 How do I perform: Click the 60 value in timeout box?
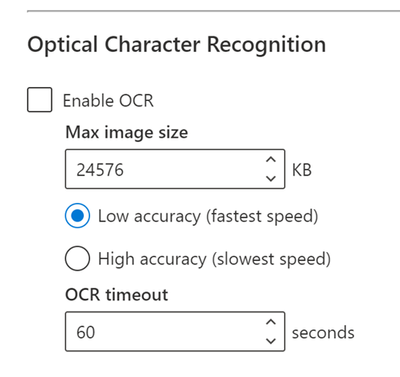pos(86,332)
